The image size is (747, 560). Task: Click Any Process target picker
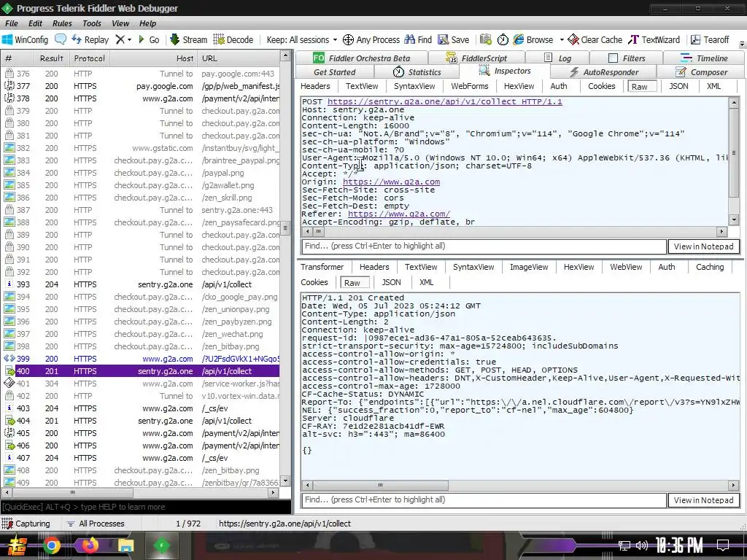371,39
